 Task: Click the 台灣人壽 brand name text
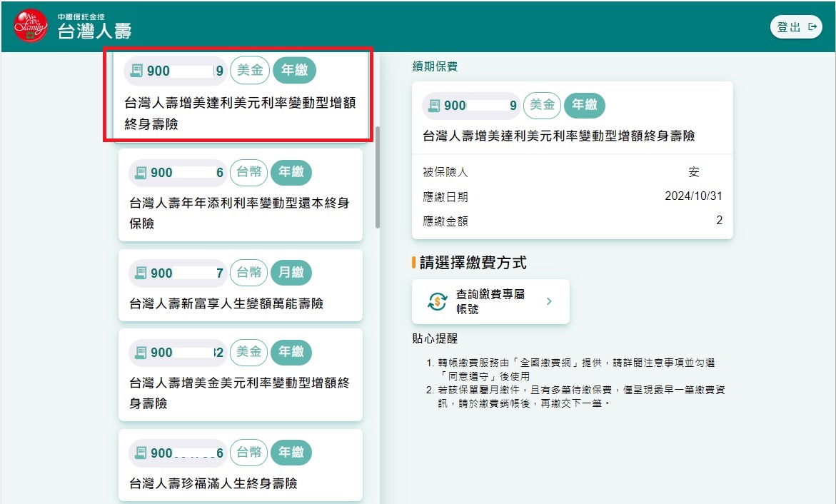click(x=94, y=31)
